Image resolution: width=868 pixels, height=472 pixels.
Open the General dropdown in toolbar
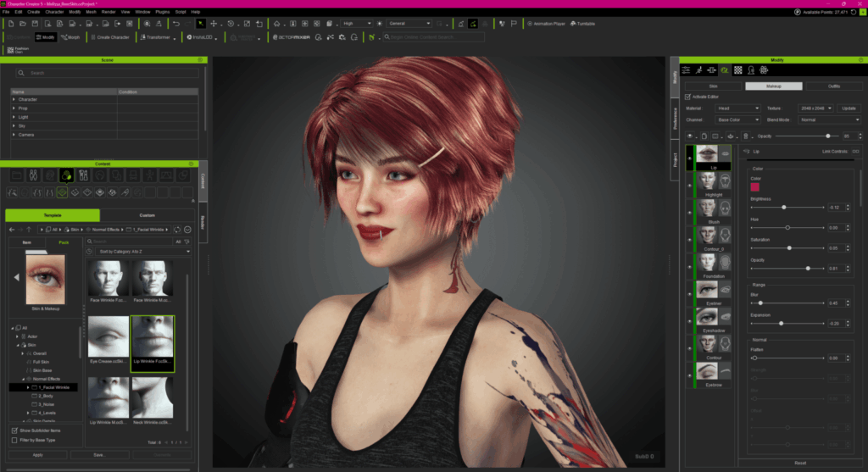(409, 24)
